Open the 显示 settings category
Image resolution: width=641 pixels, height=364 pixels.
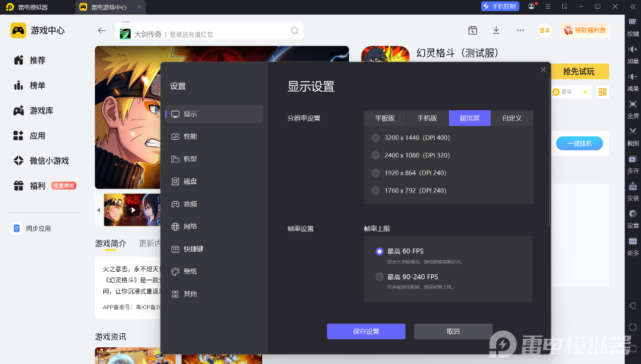point(214,114)
